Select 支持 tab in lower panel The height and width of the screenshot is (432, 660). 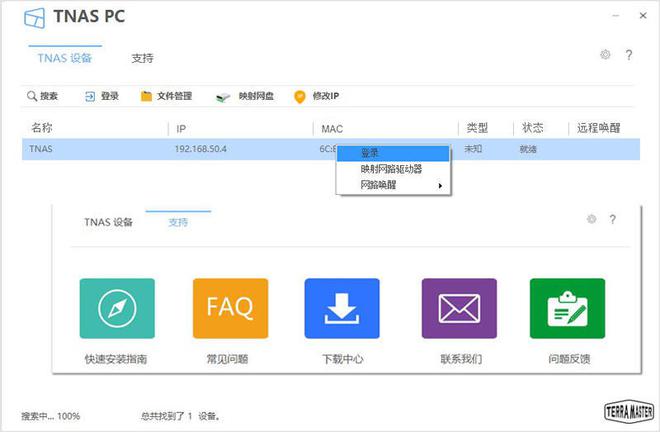(178, 222)
